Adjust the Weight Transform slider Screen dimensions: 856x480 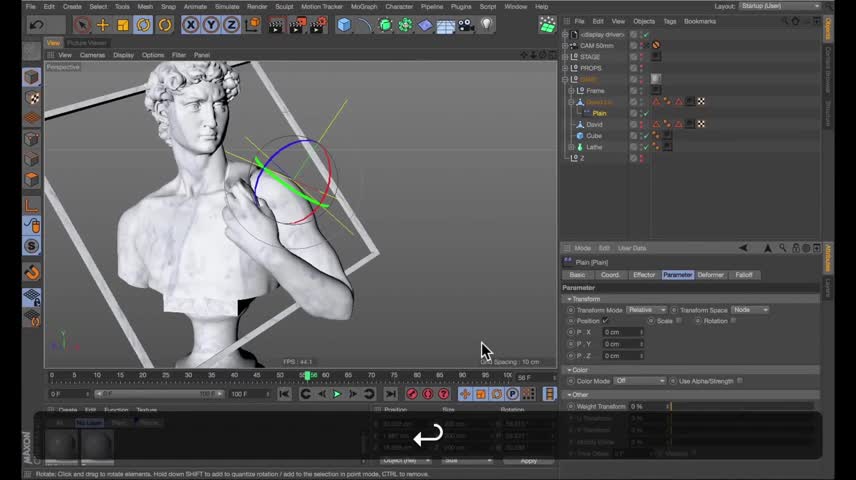point(740,406)
